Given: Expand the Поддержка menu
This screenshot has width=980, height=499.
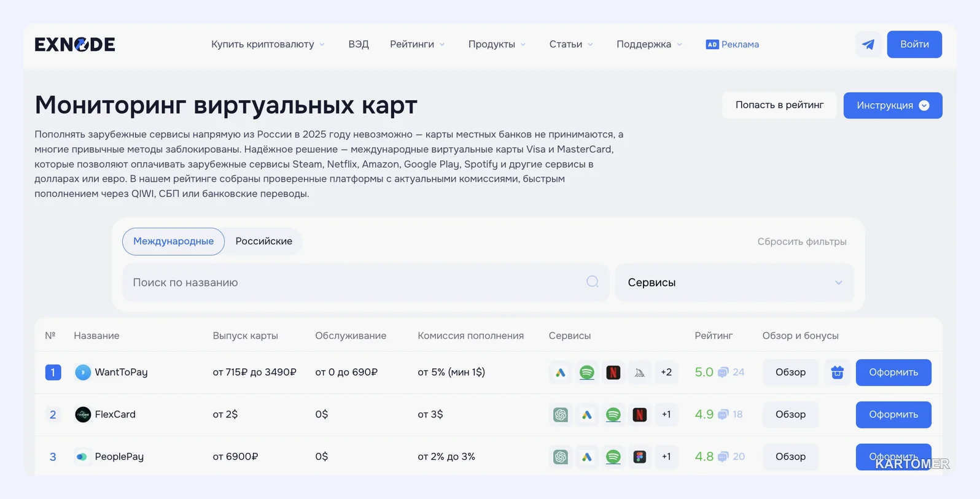Looking at the screenshot, I should click(649, 44).
